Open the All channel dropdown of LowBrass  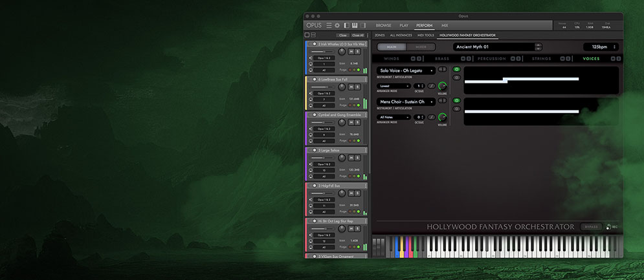point(324,105)
